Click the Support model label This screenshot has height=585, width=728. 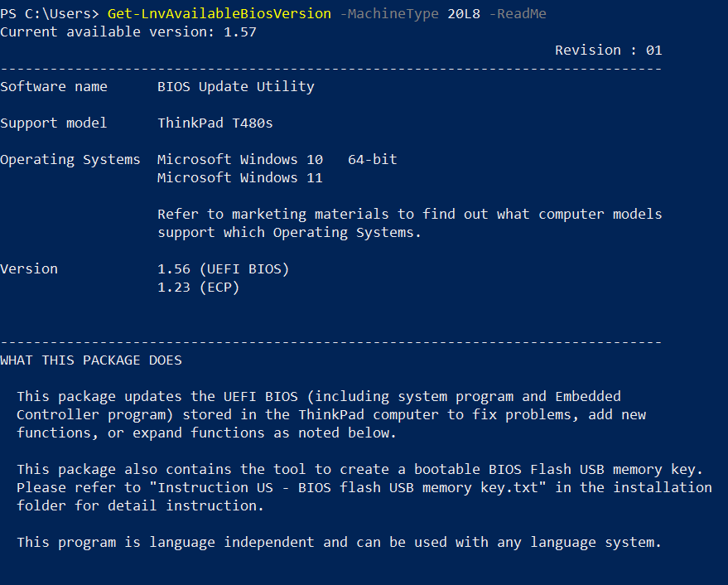[54, 123]
